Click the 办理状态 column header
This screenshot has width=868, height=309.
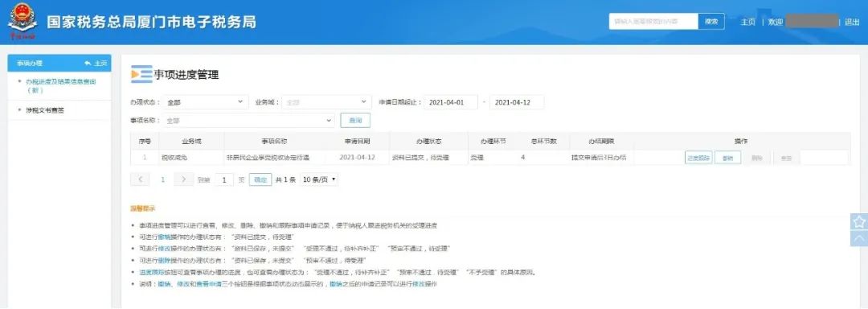click(x=428, y=141)
